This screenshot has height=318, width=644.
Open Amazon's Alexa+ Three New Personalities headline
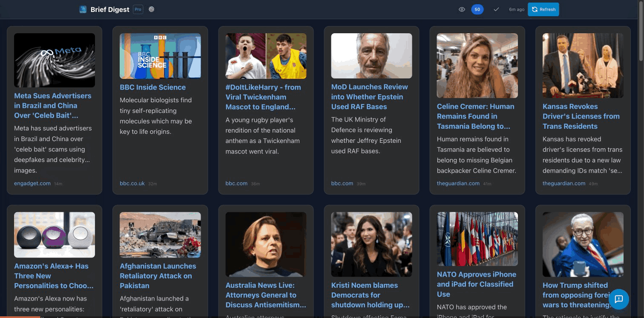coord(54,276)
